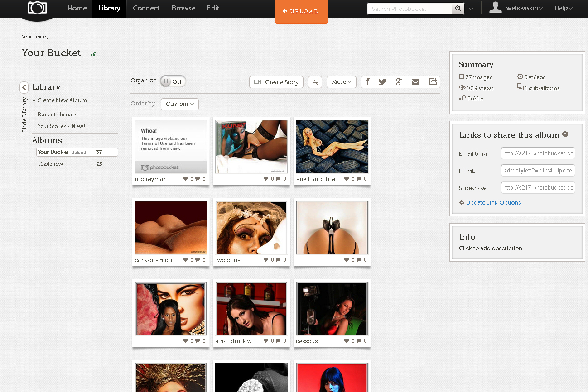Open the slideshow presentation icon
The height and width of the screenshot is (392, 588).
point(315,82)
